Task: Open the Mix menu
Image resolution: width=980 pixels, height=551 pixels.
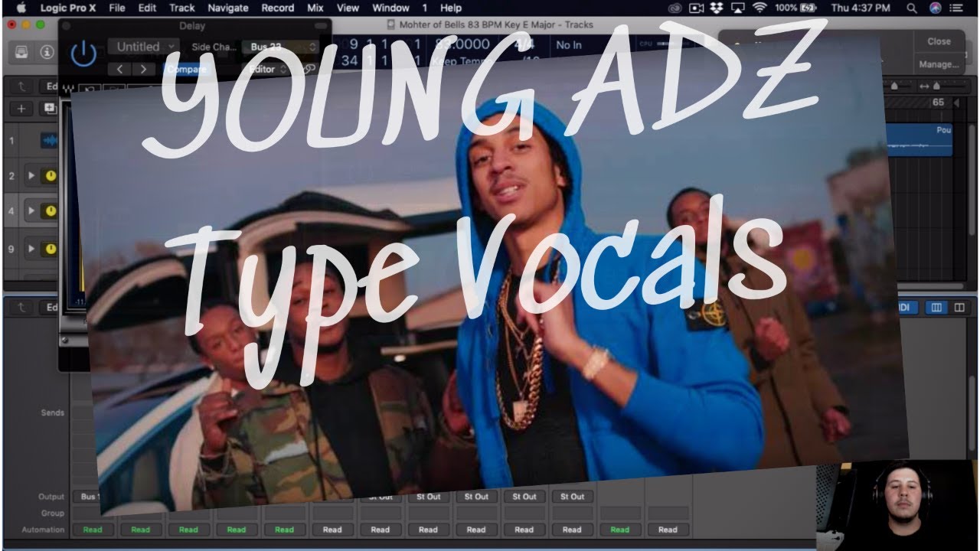Action: click(315, 8)
